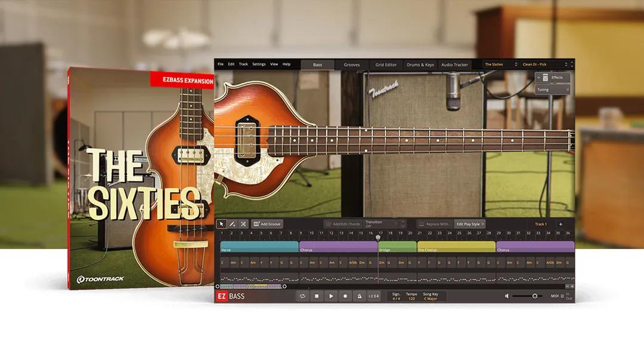
Task: Open the MIDI settings menu
Action: (558, 296)
